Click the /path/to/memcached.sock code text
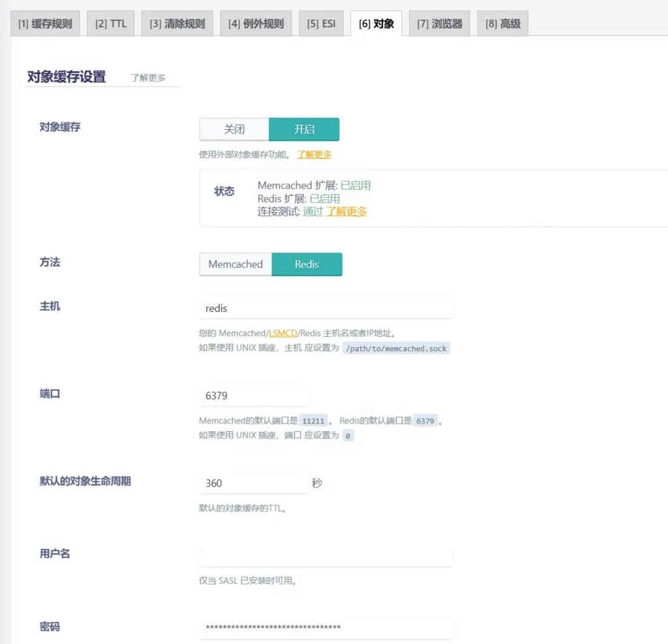The width and height of the screenshot is (668, 644). 396,348
